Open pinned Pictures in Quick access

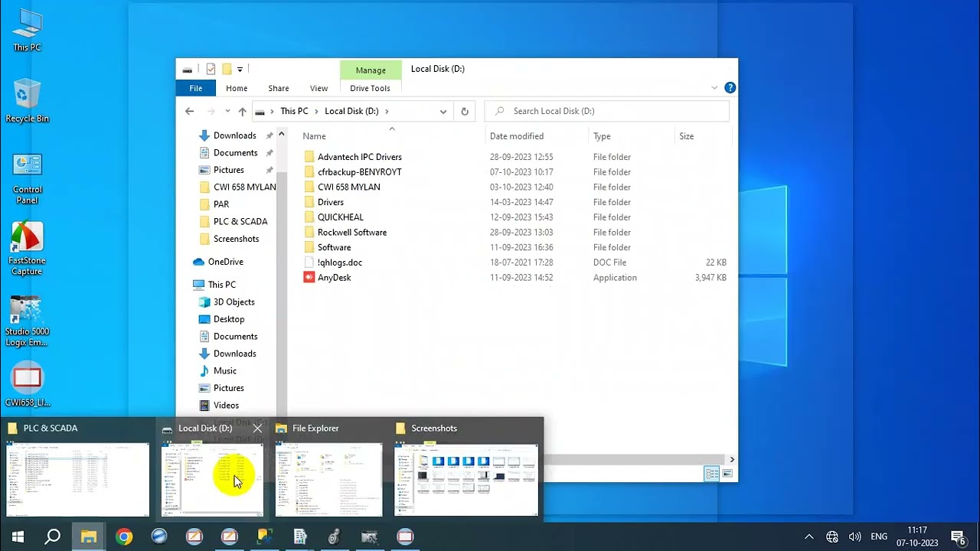228,170
